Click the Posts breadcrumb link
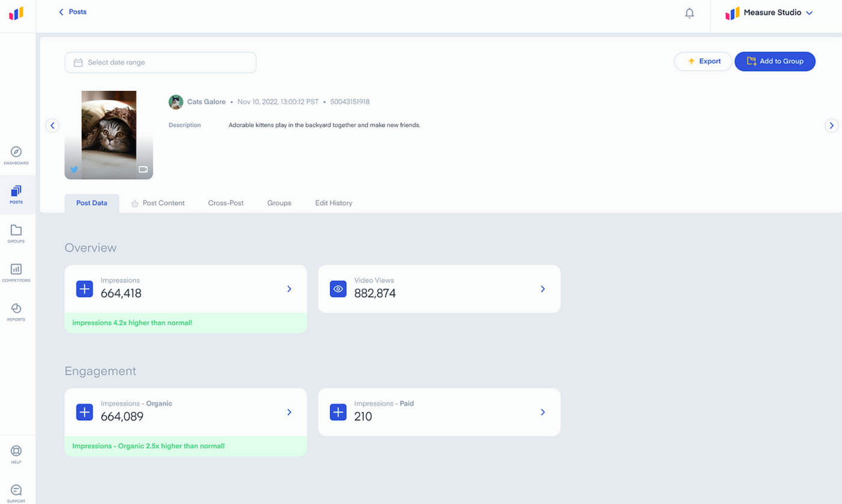 coord(78,12)
